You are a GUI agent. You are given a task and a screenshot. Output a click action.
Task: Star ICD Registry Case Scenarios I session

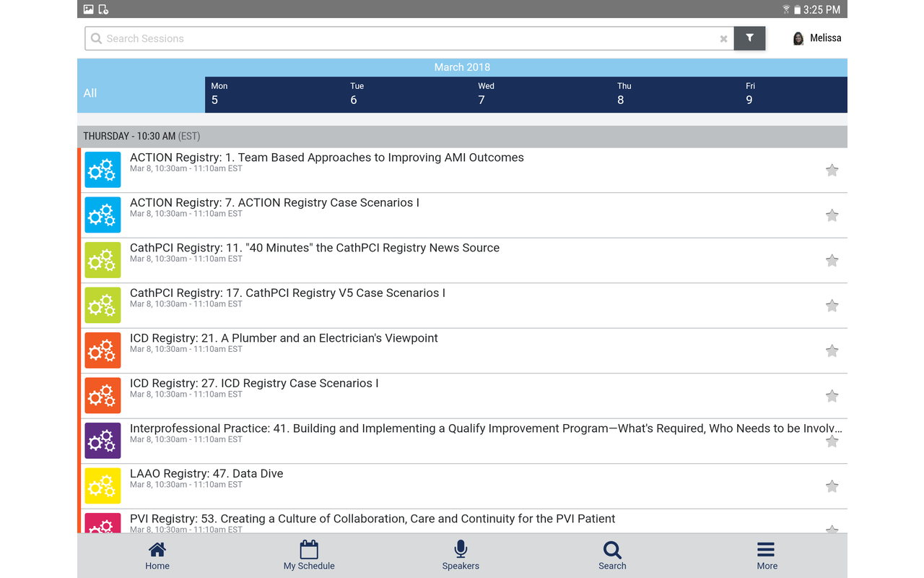click(x=832, y=396)
